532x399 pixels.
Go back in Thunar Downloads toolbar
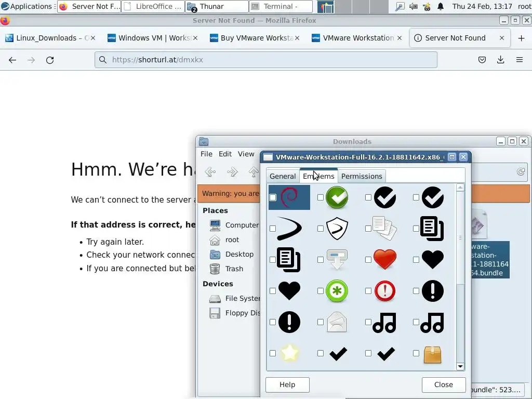pyautogui.click(x=210, y=171)
